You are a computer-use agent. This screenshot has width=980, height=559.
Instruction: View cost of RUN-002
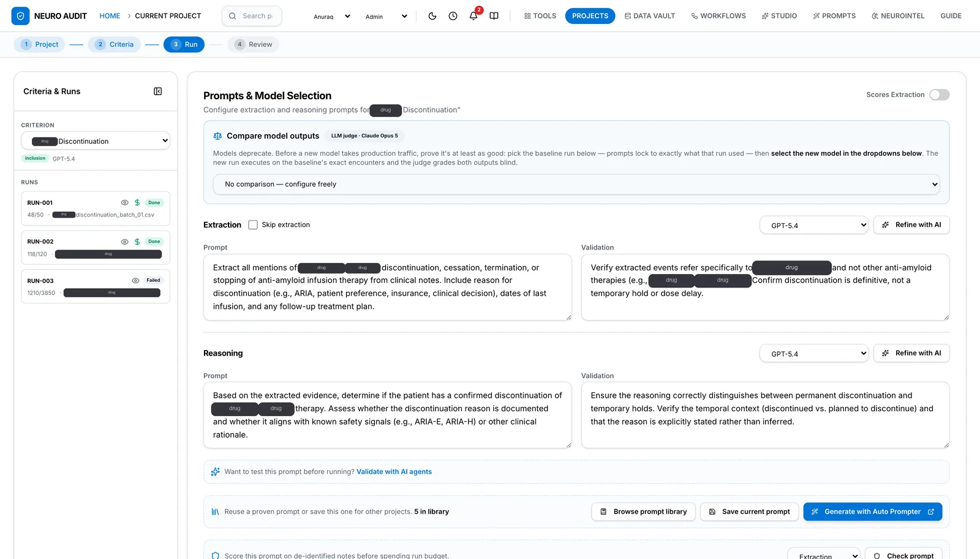click(137, 241)
